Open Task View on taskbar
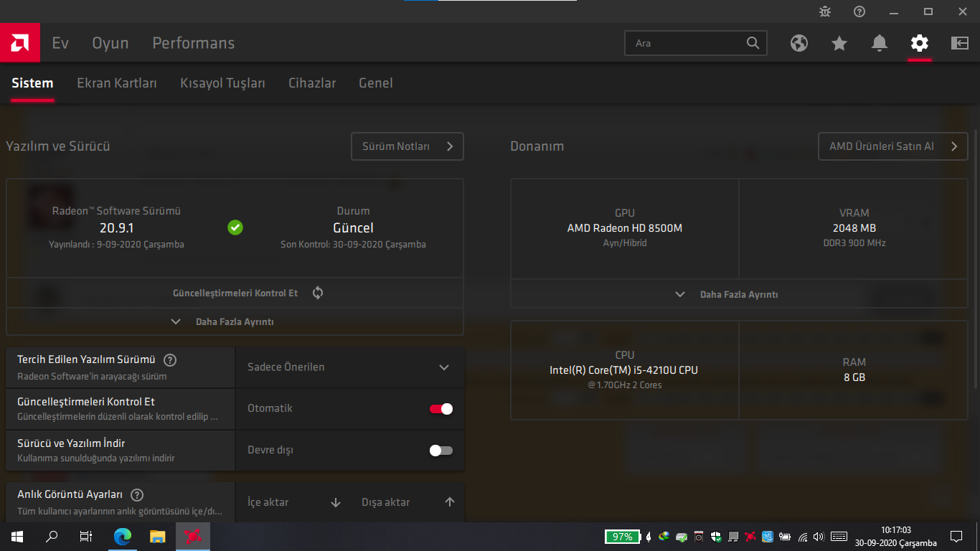Viewport: 980px width, 551px height. tap(86, 537)
